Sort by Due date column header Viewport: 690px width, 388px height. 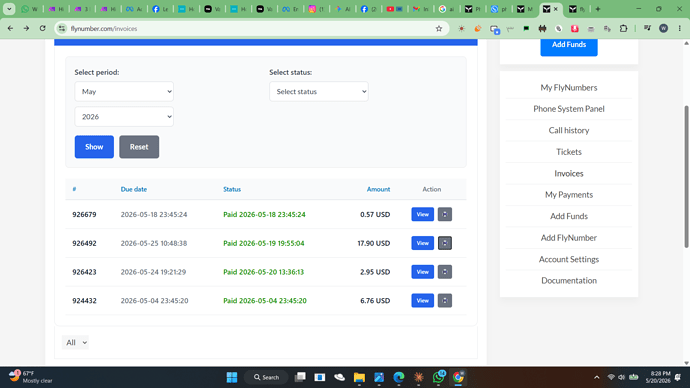tap(134, 189)
